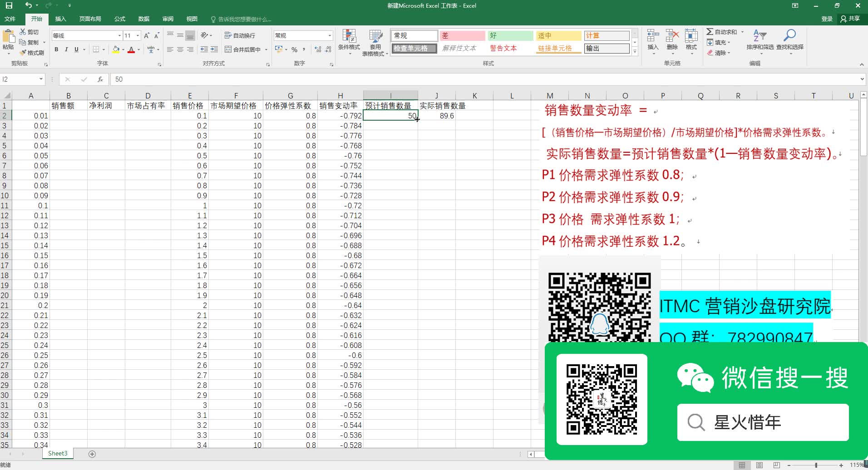Open the font size dropdown showing 11
This screenshot has width=868, height=470.
pyautogui.click(x=138, y=35)
